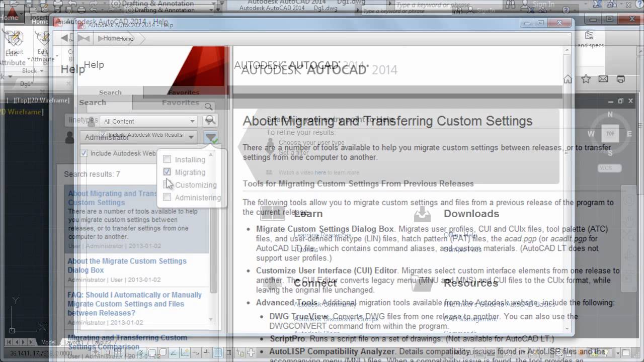Rotate view using ViewCube N compass label

(610, 115)
